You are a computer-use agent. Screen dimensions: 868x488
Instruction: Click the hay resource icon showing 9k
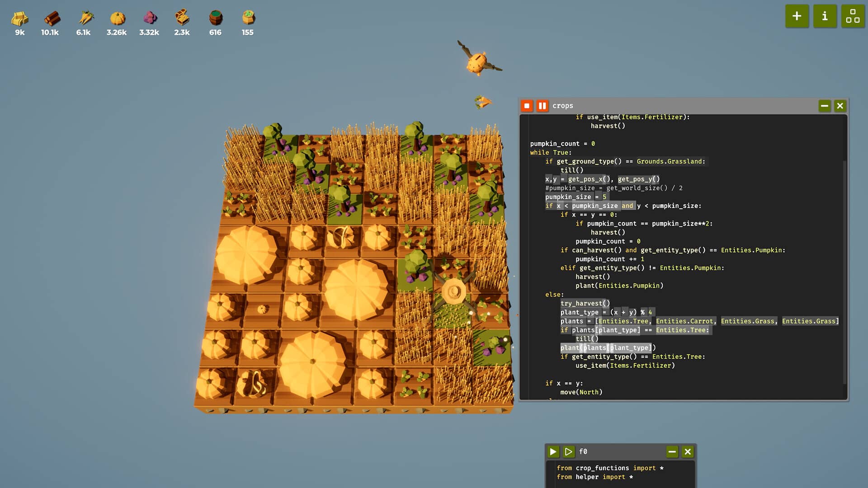click(19, 19)
